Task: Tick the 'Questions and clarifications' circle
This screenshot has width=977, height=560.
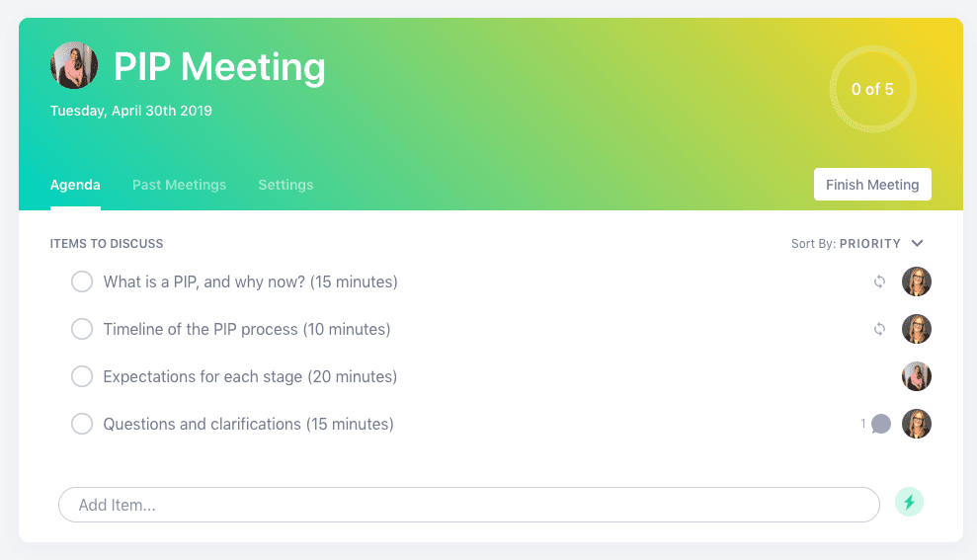Action: pos(82,424)
